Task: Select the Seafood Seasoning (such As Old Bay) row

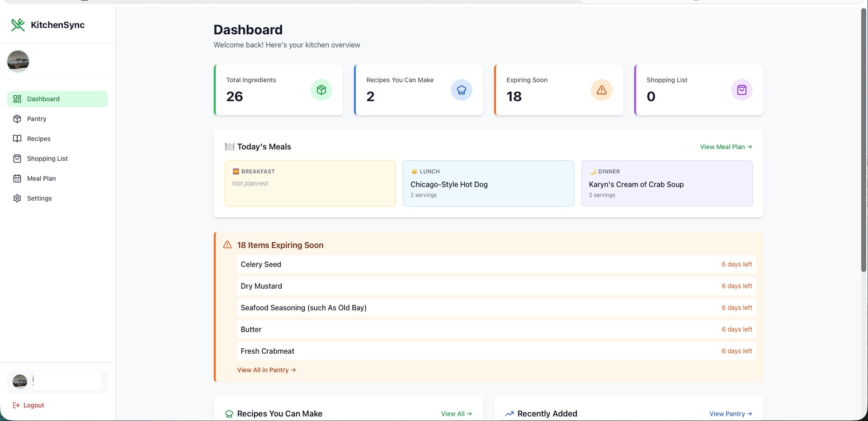Action: 496,308
